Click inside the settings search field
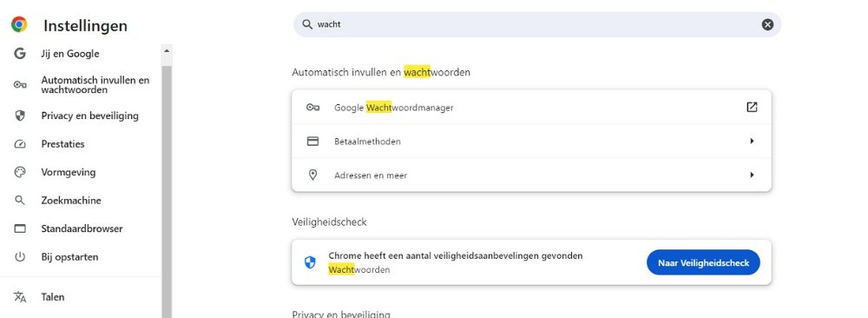868x318 pixels. (537, 24)
